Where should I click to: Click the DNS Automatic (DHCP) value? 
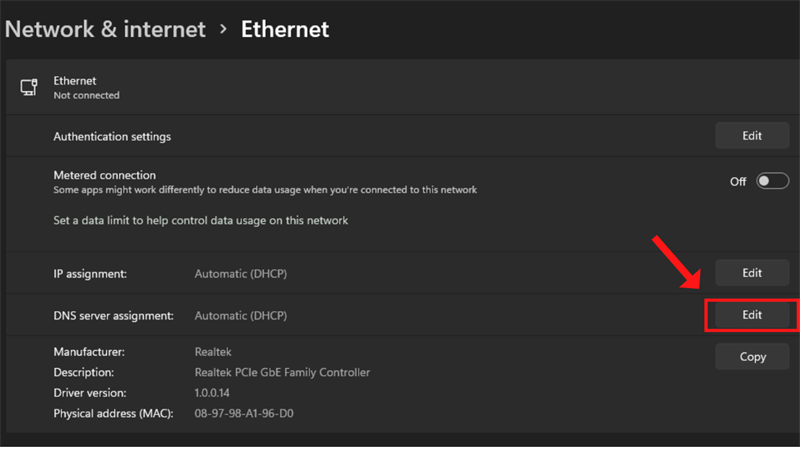(x=240, y=316)
